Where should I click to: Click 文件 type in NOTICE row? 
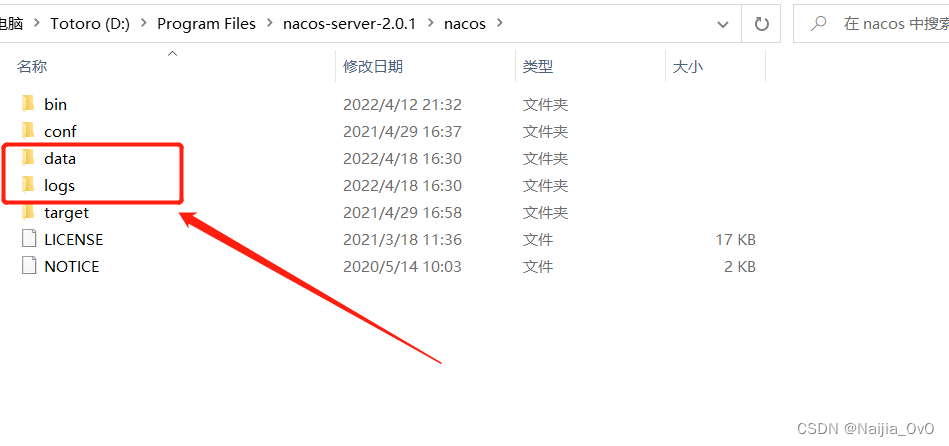538,267
